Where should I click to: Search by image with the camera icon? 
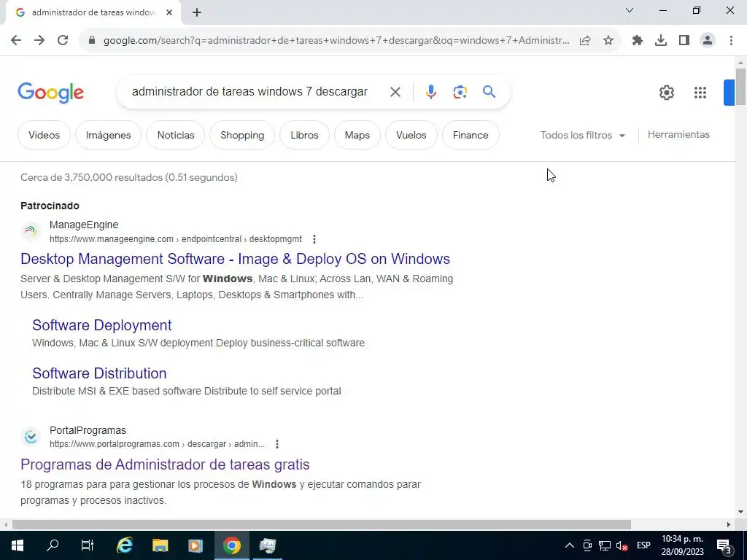click(460, 92)
